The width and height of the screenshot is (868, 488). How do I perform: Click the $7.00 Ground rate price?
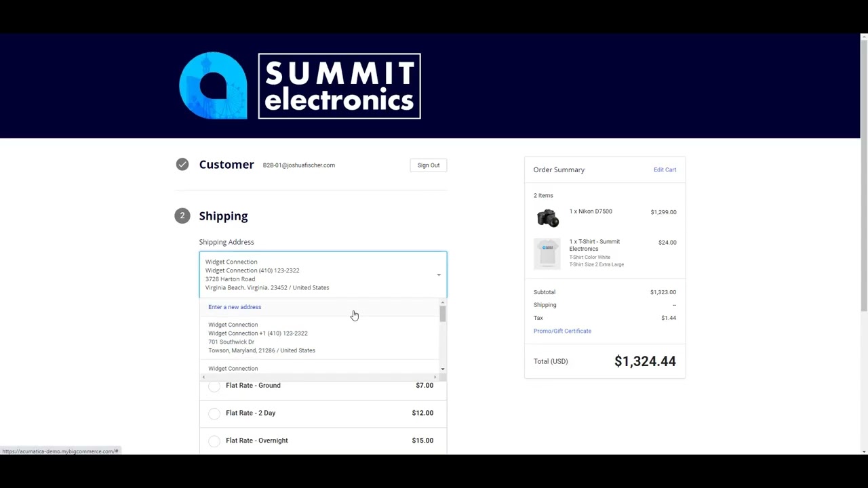point(425,386)
